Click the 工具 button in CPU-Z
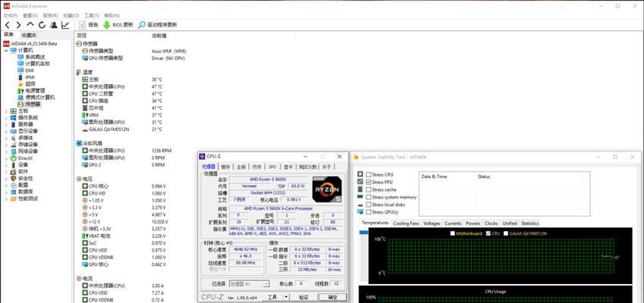This screenshot has width=644, height=303. tap(272, 297)
